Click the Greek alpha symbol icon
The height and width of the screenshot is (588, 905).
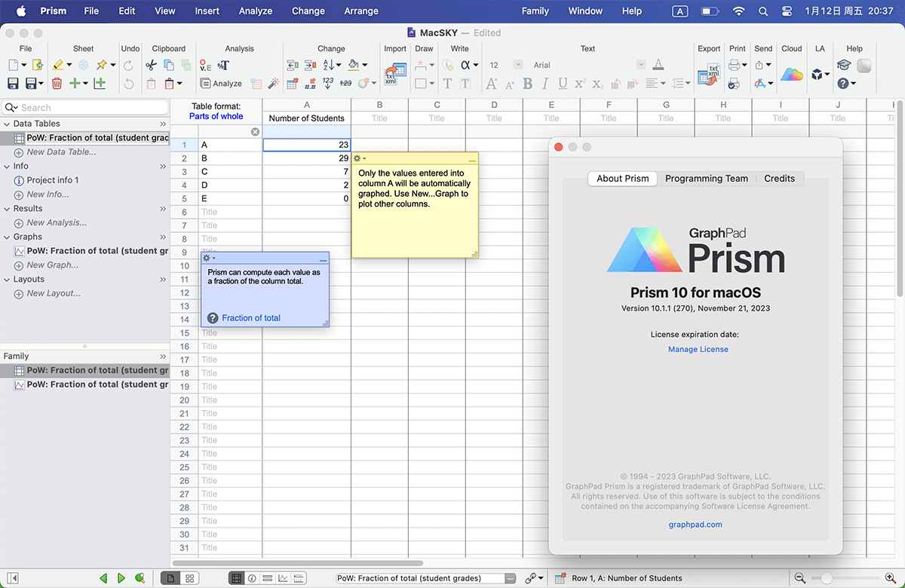point(465,66)
